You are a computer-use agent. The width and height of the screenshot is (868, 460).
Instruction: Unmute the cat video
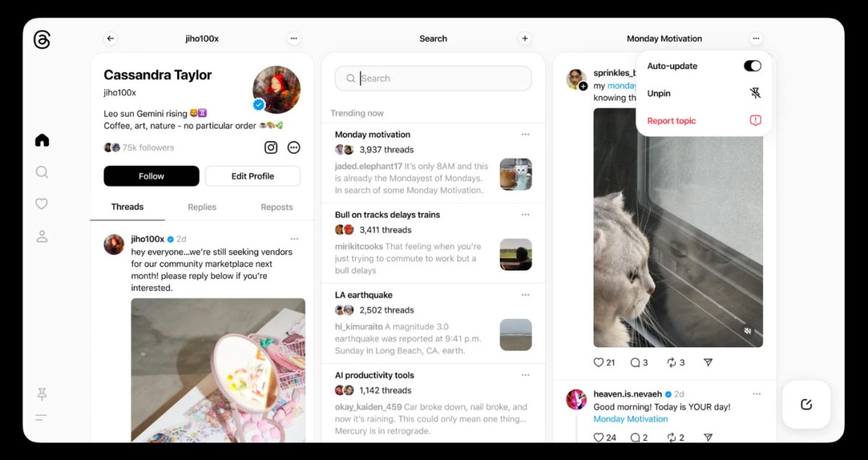[x=748, y=331]
